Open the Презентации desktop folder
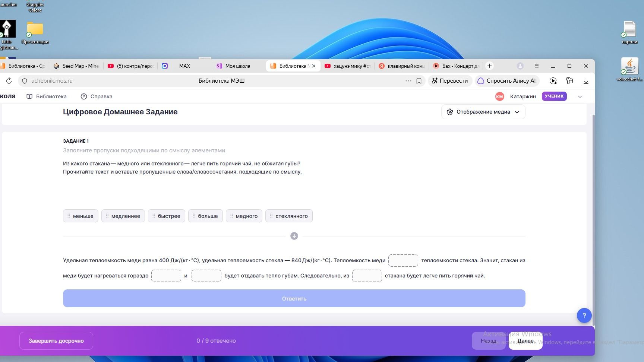 [x=35, y=33]
